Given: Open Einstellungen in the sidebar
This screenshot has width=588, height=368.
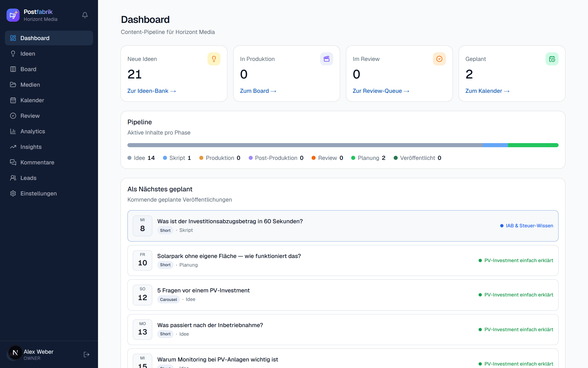Looking at the screenshot, I should pos(49,193).
